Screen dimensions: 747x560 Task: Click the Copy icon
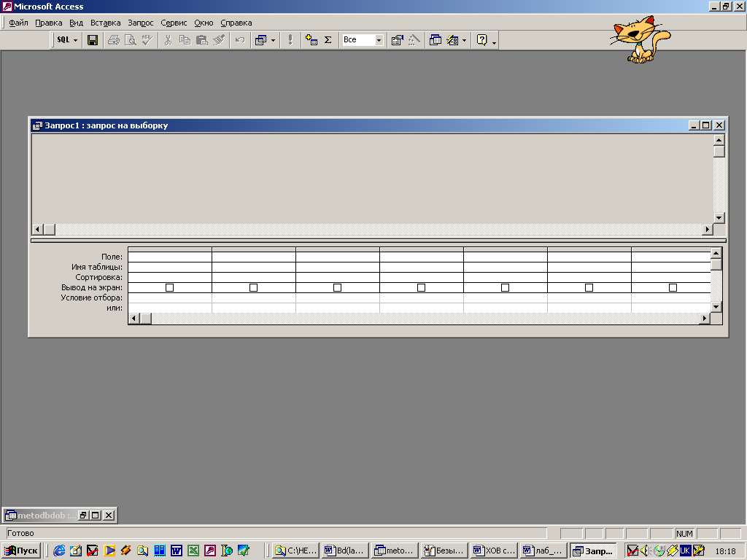tap(185, 40)
